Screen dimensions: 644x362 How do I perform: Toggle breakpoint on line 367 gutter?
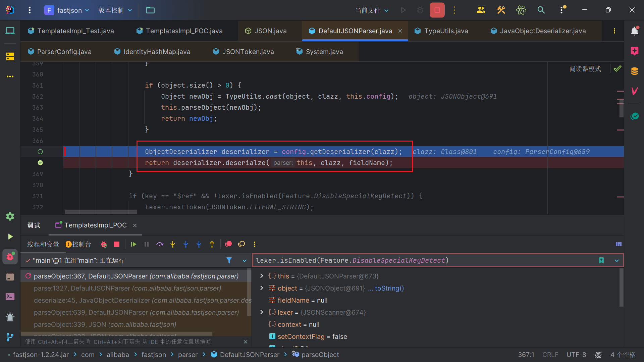[40, 152]
